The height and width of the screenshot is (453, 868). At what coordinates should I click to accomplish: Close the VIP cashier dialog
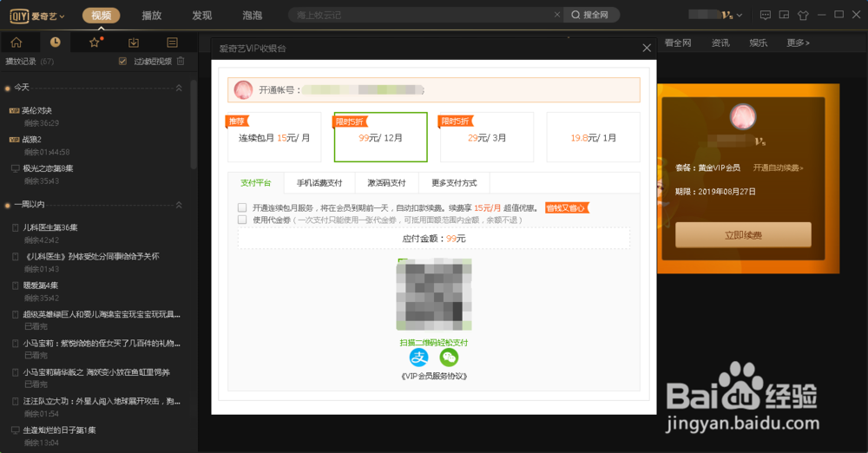coord(647,49)
